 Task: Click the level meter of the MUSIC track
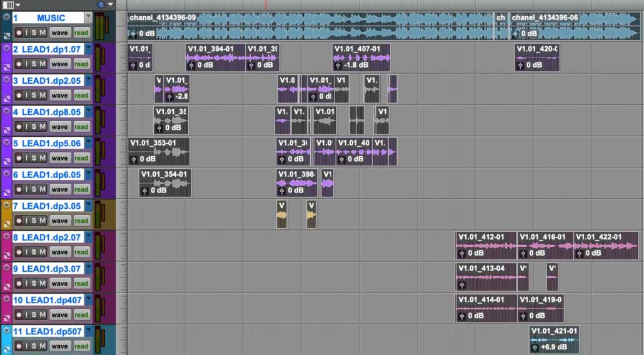[101, 26]
